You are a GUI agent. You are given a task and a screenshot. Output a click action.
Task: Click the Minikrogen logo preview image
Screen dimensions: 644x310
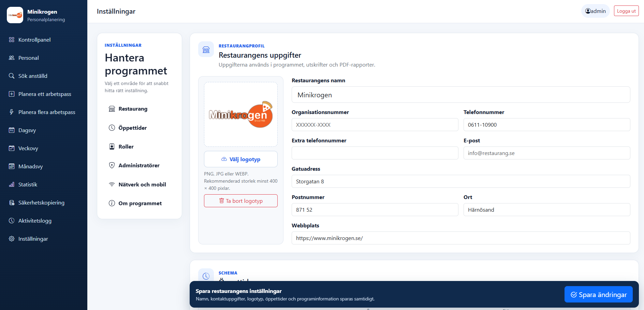[x=241, y=114]
